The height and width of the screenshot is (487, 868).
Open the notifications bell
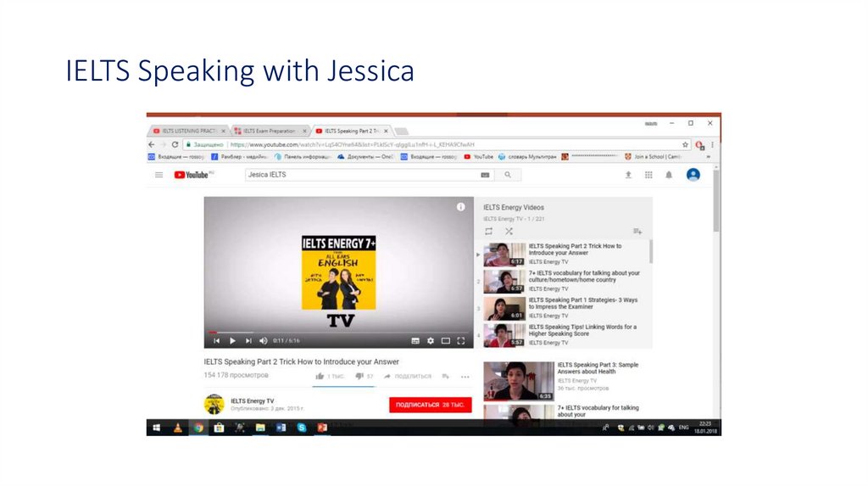click(669, 175)
